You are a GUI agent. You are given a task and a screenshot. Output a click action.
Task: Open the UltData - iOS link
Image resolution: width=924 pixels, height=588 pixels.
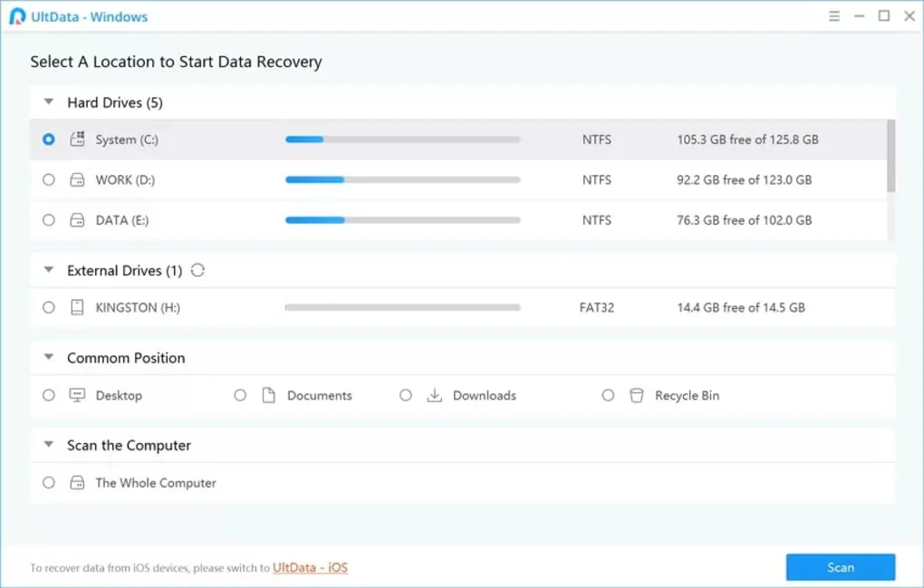310,568
